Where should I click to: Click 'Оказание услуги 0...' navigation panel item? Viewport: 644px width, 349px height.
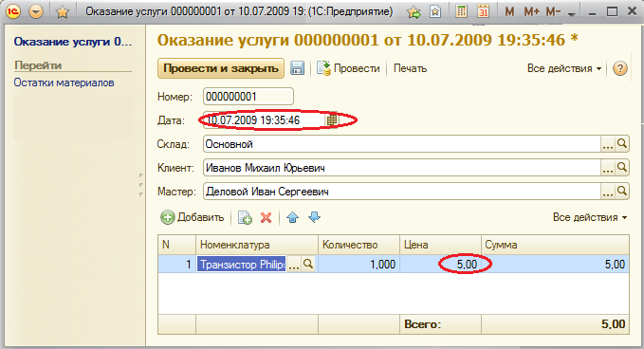73,42
